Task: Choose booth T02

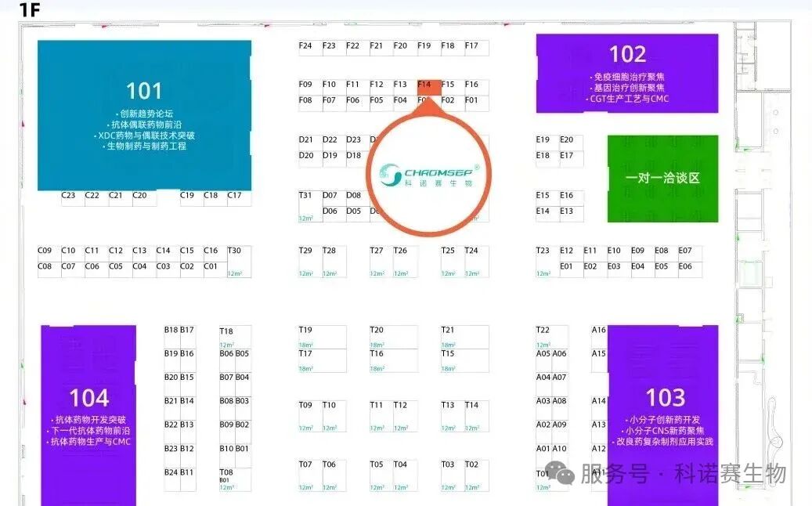Action: [x=476, y=475]
